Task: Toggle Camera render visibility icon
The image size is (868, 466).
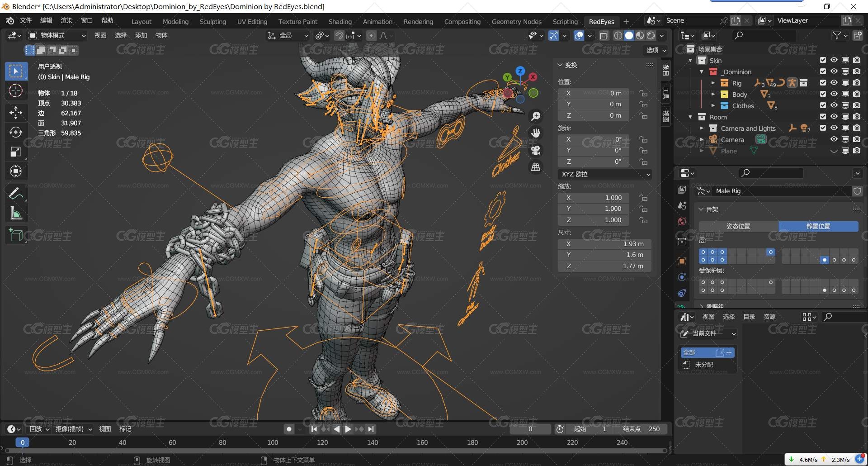Action: 857,139
